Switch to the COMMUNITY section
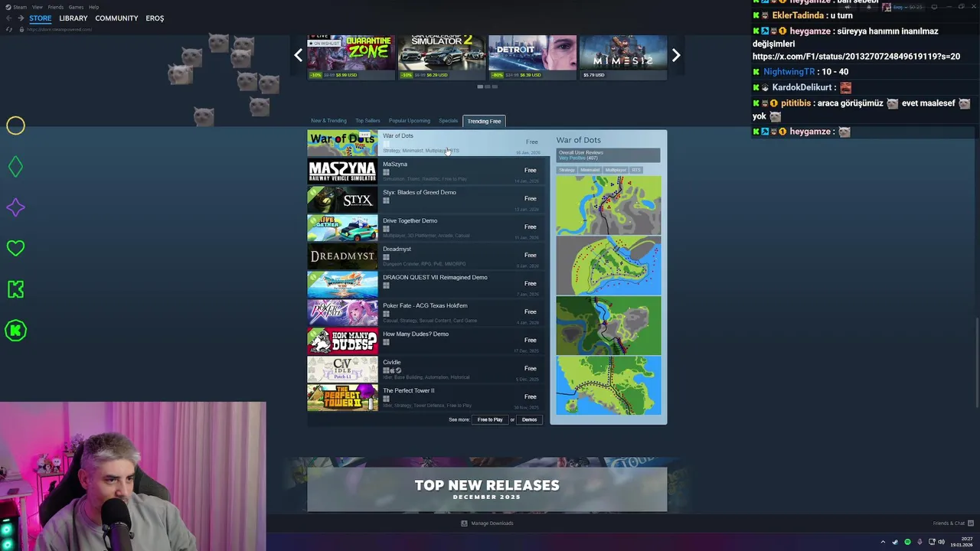This screenshot has height=551, width=980. (x=116, y=18)
